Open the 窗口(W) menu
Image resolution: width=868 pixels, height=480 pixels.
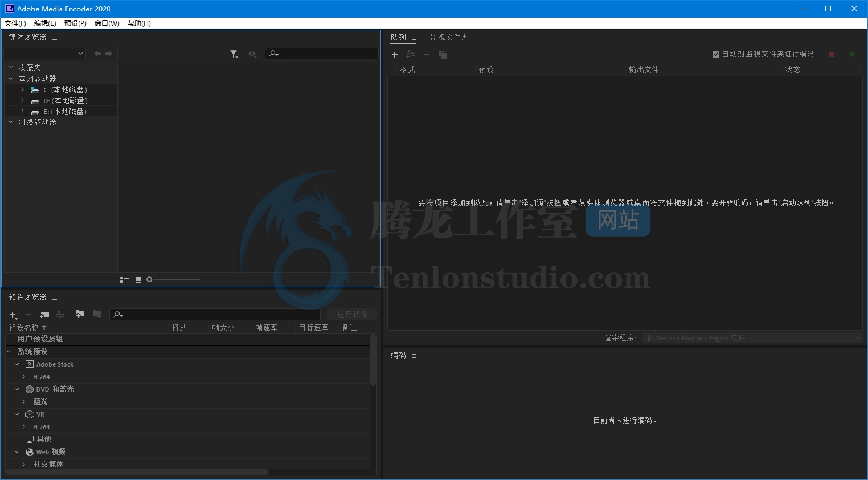107,23
